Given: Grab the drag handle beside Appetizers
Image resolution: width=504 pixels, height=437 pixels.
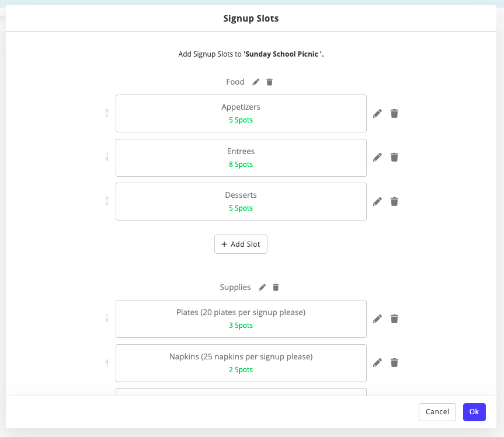Looking at the screenshot, I should click(106, 113).
